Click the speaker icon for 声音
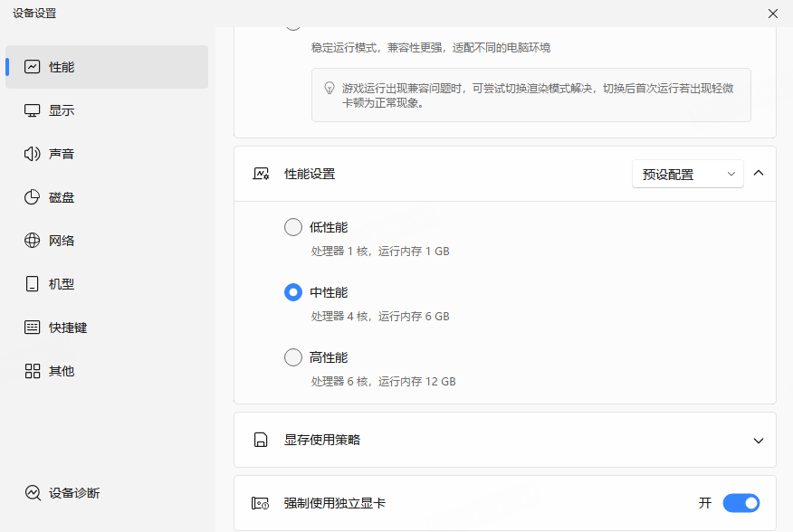Screen dimensions: 793x532 click(33, 154)
